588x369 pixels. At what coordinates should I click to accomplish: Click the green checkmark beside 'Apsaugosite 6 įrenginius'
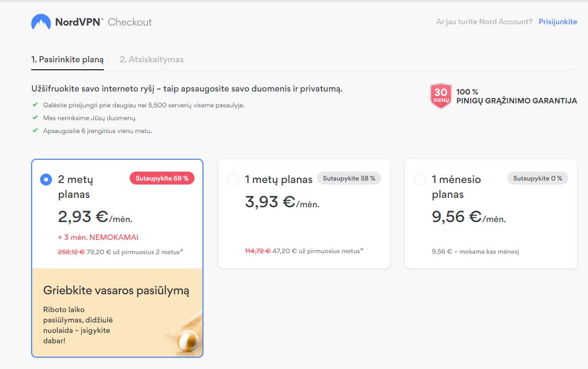(35, 131)
